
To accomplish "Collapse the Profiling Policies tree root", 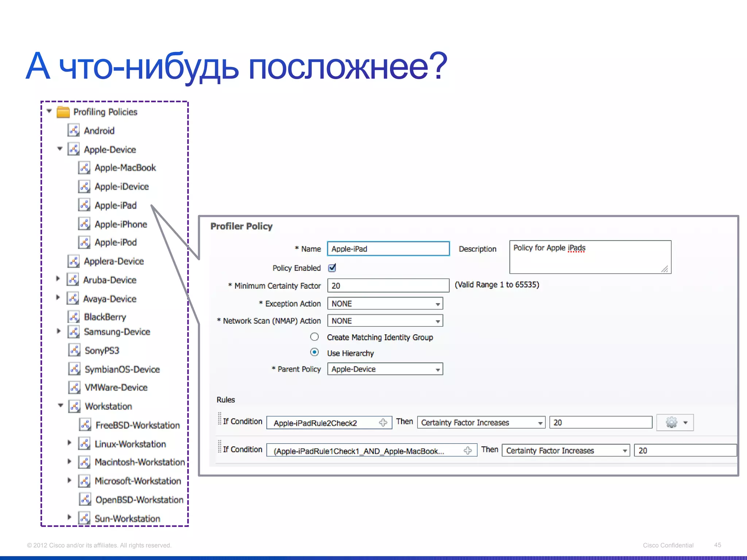I will [x=49, y=111].
